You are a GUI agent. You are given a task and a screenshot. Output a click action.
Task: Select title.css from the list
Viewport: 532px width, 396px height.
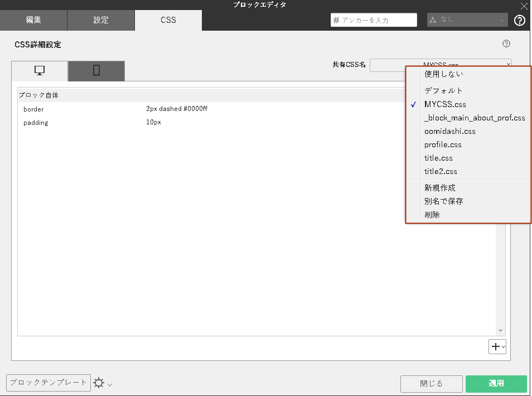point(468,158)
